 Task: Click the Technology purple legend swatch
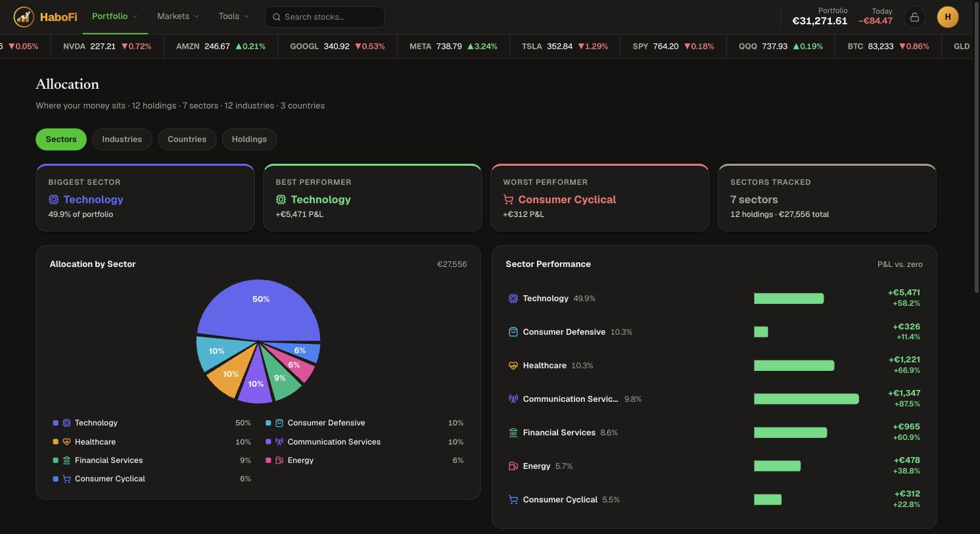coord(56,423)
